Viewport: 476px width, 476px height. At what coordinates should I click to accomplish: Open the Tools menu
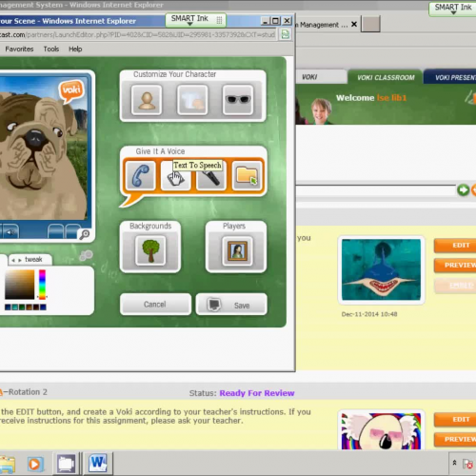point(51,50)
